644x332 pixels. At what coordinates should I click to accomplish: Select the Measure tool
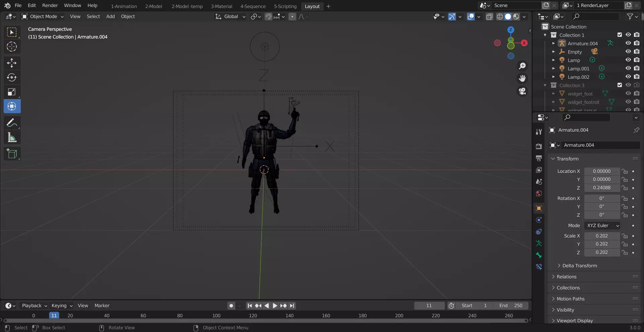(x=12, y=137)
